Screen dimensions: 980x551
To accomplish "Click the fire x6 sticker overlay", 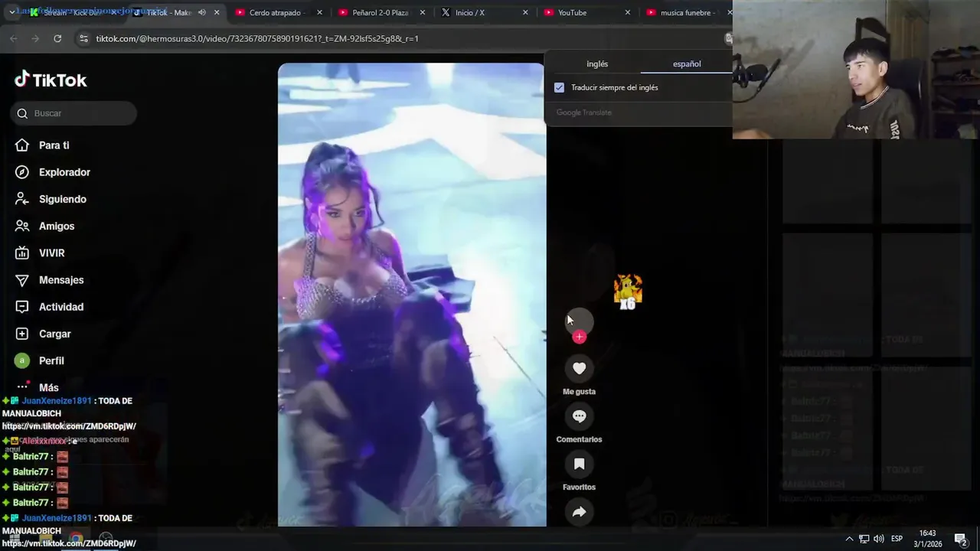I will click(628, 292).
